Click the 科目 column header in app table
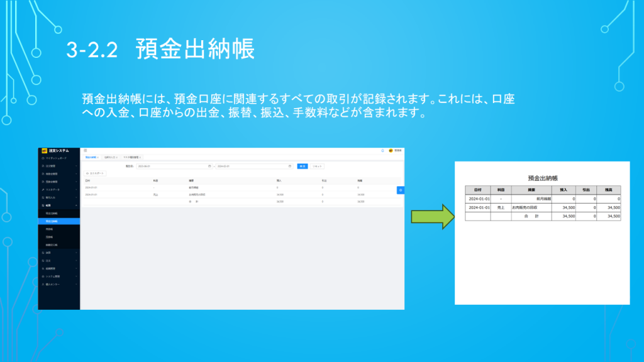 pos(156,180)
